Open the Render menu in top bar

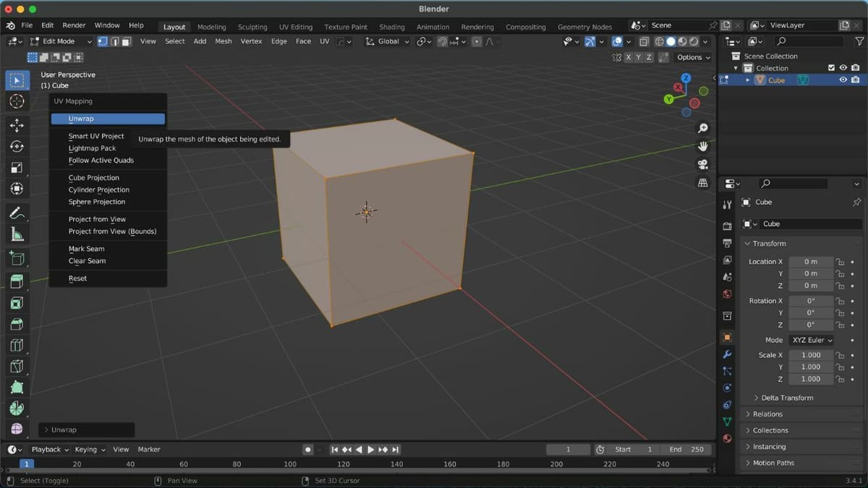[x=74, y=25]
